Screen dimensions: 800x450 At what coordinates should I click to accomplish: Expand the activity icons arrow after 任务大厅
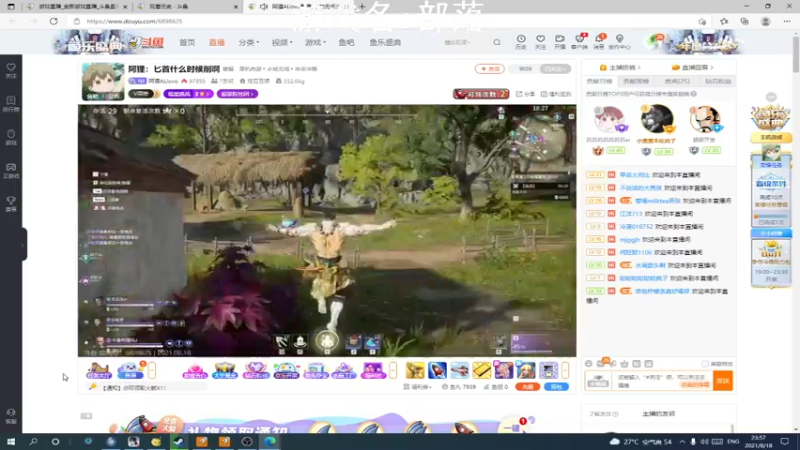click(x=152, y=370)
